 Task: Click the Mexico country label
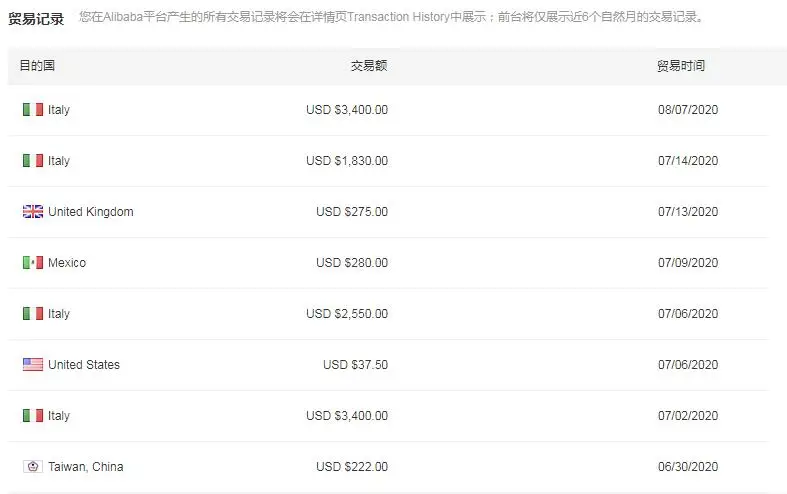tap(67, 263)
